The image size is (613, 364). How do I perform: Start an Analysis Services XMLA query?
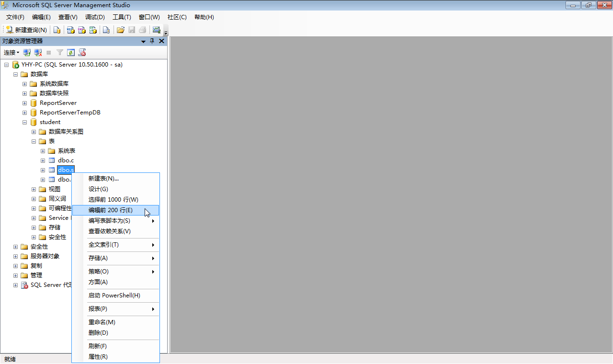93,30
